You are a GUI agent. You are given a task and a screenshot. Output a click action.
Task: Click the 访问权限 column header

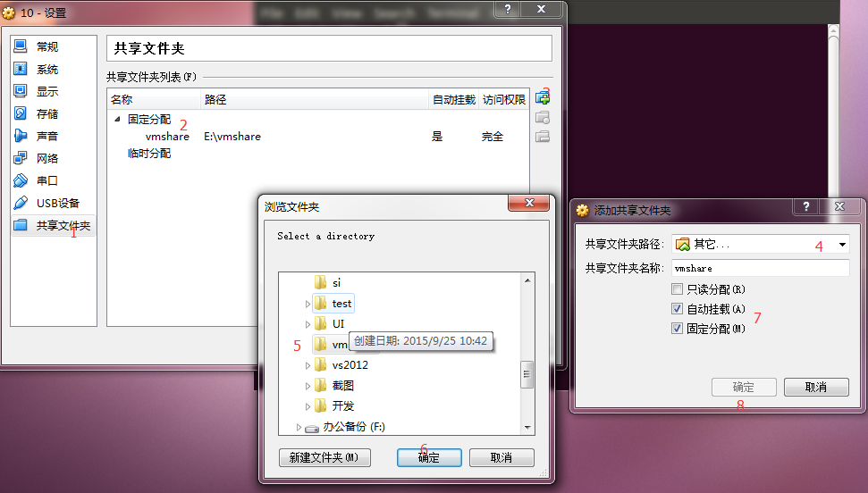[504, 100]
